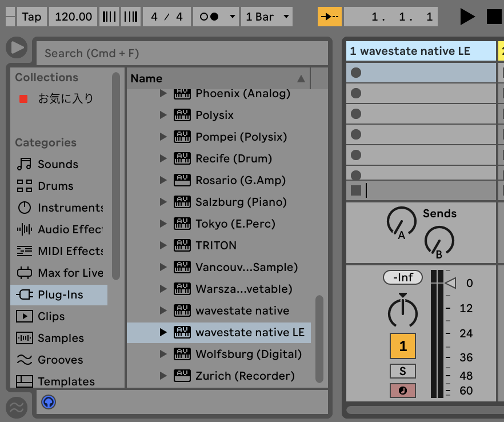The image size is (504, 422).
Task: Click the red お気に入り color tag
Action: click(23, 99)
